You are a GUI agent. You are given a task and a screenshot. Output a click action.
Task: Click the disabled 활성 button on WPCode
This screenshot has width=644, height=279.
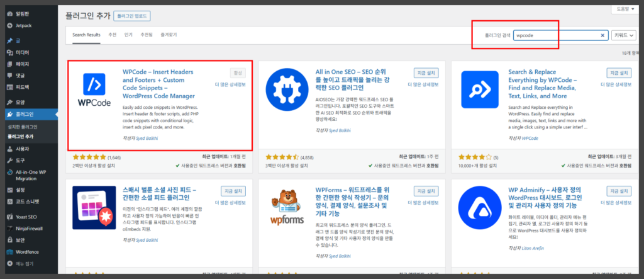point(238,73)
